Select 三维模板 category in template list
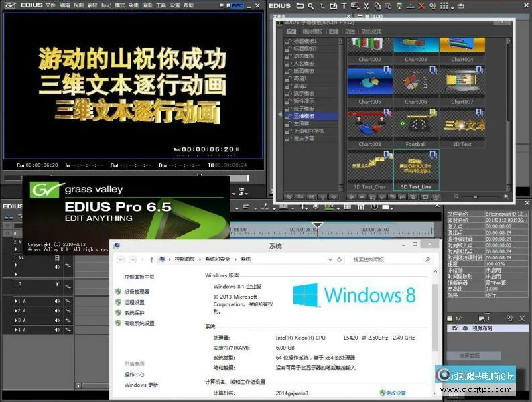This screenshot has width=532, height=402. coord(311,116)
